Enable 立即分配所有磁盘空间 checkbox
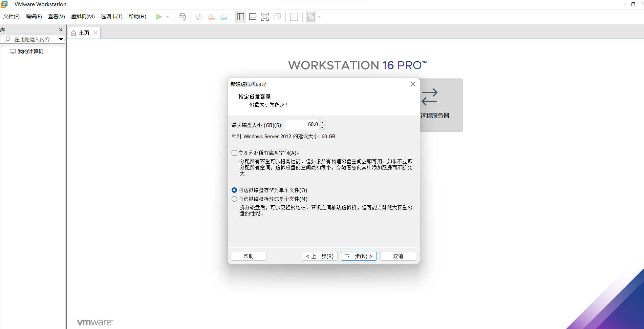This screenshot has width=644, height=329. click(x=234, y=153)
